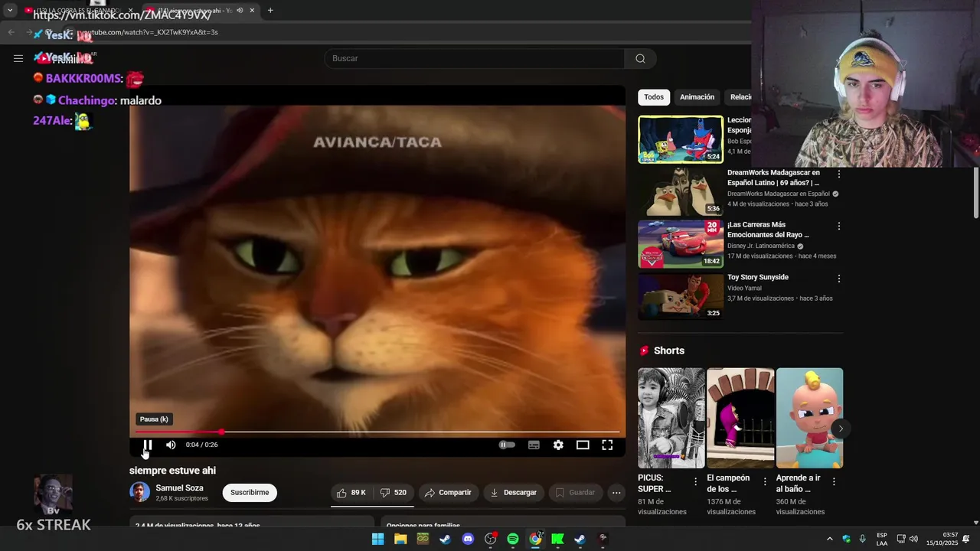Viewport: 980px width, 551px height.
Task: Open options menu for Madagascar video
Action: click(x=839, y=174)
